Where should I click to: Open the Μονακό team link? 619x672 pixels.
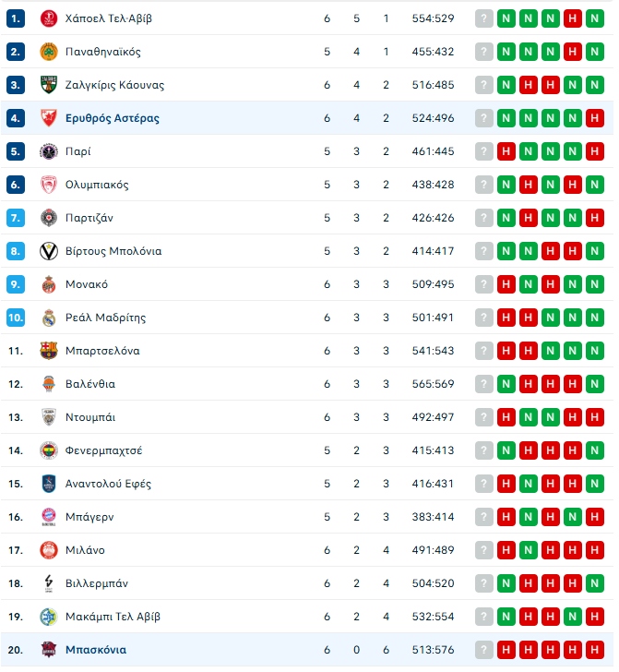[x=87, y=284]
